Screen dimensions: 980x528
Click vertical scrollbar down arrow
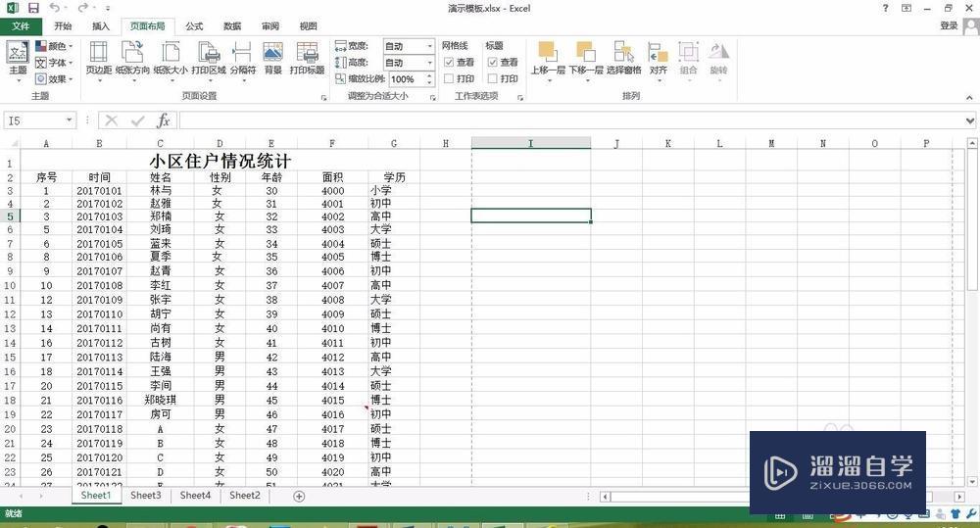click(x=972, y=482)
